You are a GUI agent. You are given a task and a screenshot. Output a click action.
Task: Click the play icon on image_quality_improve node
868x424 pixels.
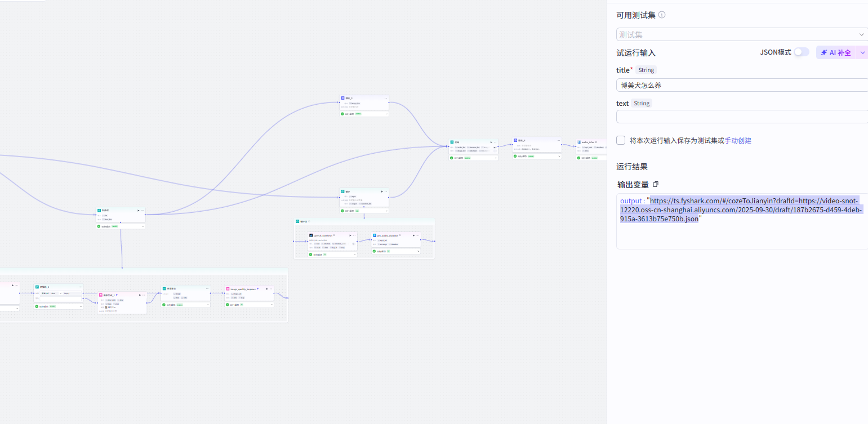click(x=267, y=289)
